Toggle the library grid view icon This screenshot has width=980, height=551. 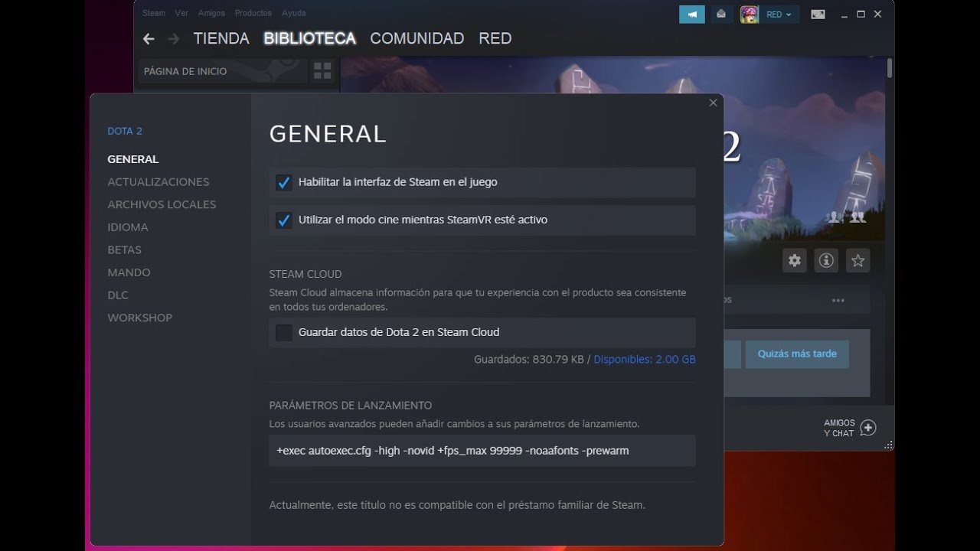(322, 71)
